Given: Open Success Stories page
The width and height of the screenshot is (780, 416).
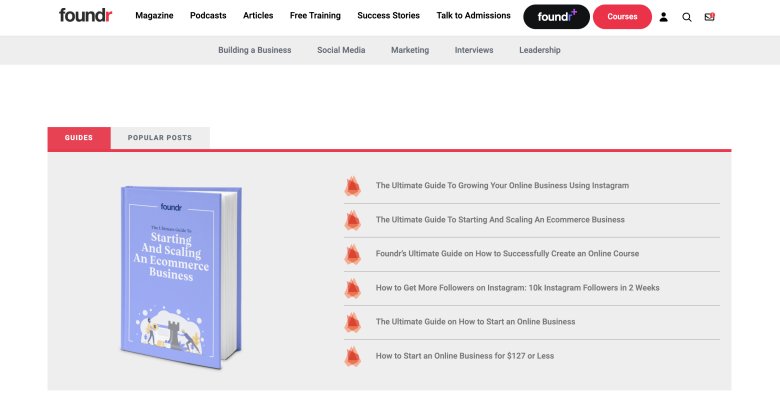Looking at the screenshot, I should 389,15.
